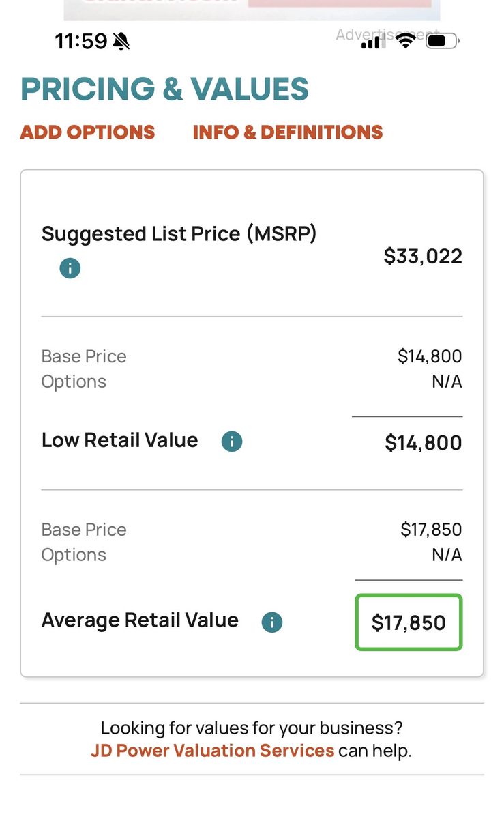Image resolution: width=504 pixels, height=819 pixels.
Task: Open JD Power Valuation Services link
Action: click(213, 751)
